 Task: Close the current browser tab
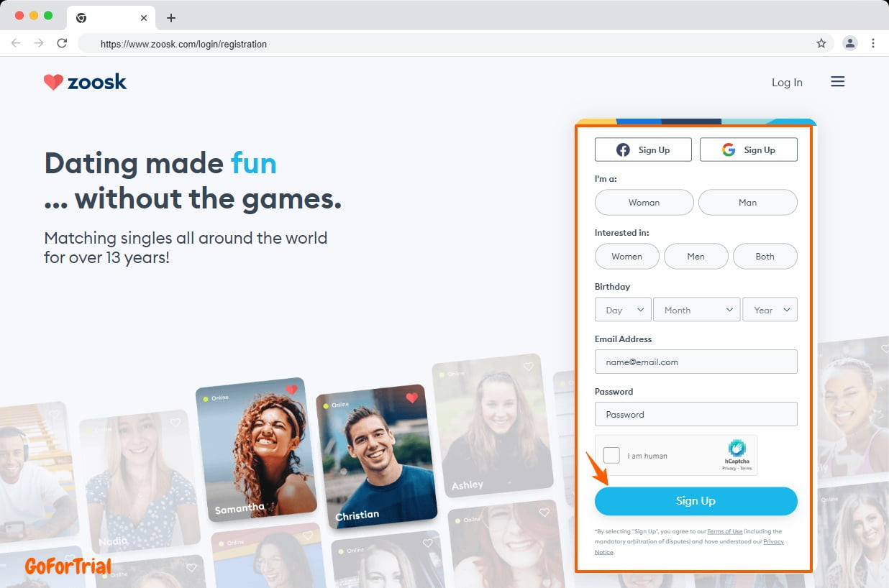click(x=144, y=18)
